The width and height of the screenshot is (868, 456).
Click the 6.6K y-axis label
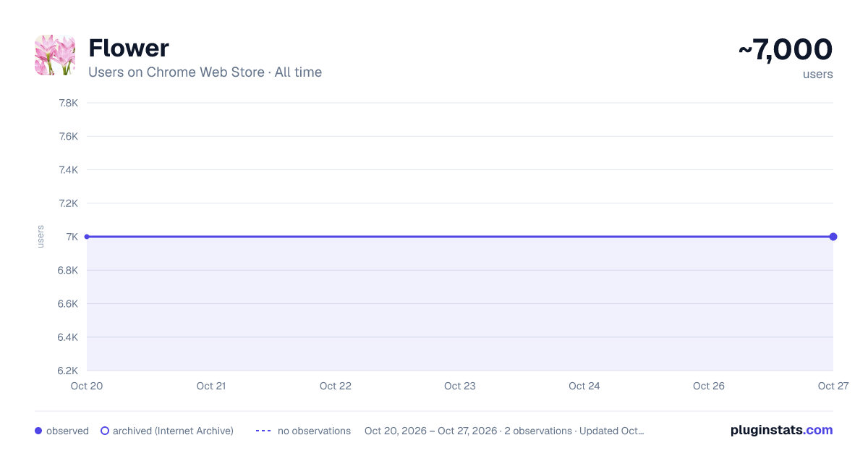click(x=68, y=303)
